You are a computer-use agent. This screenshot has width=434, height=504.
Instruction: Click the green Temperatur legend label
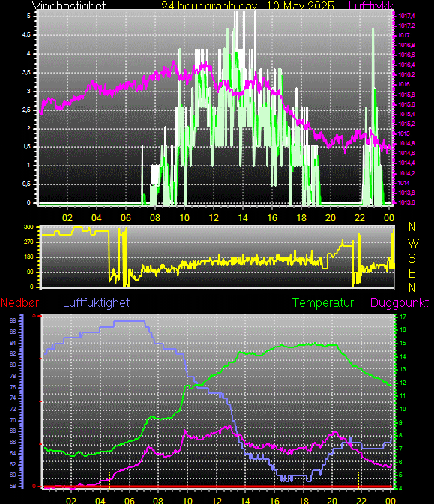pos(322,302)
